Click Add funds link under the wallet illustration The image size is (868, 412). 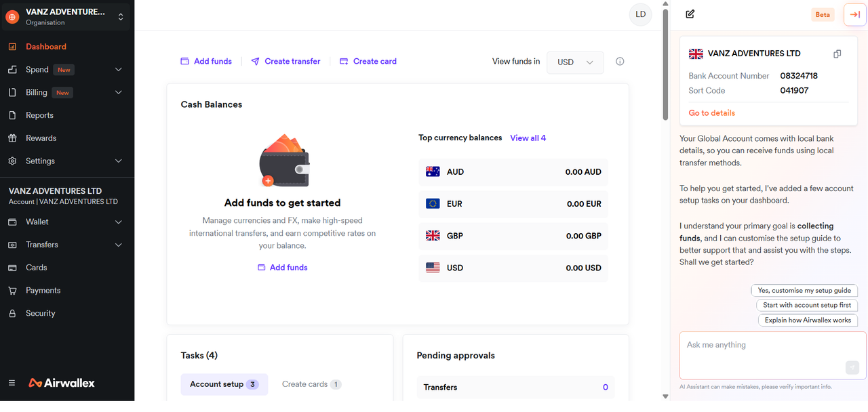283,268
